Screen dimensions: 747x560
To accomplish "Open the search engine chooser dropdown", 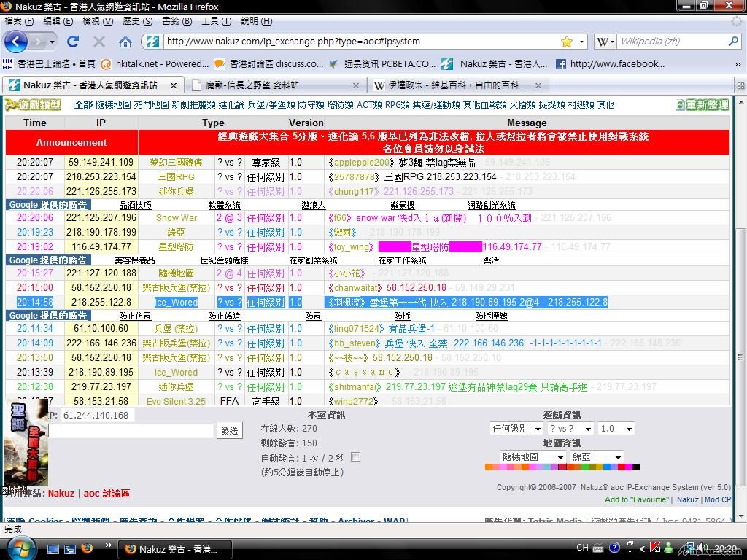I will (x=613, y=42).
